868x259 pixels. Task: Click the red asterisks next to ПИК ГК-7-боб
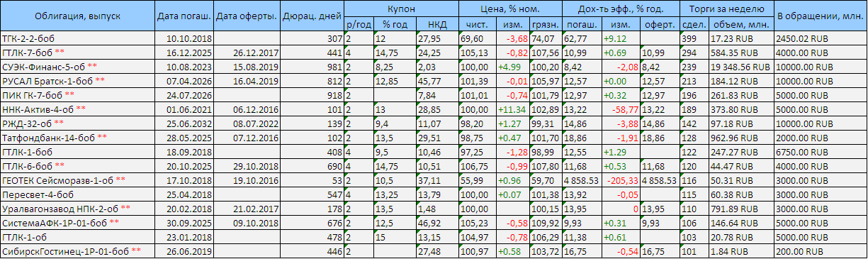click(69, 94)
